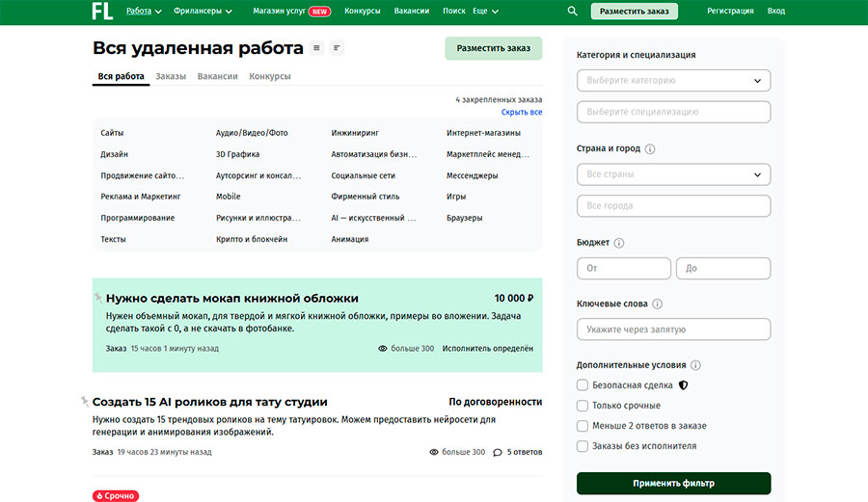Select the 3D Графика category
Viewport: 868px width, 502px height.
click(x=237, y=154)
